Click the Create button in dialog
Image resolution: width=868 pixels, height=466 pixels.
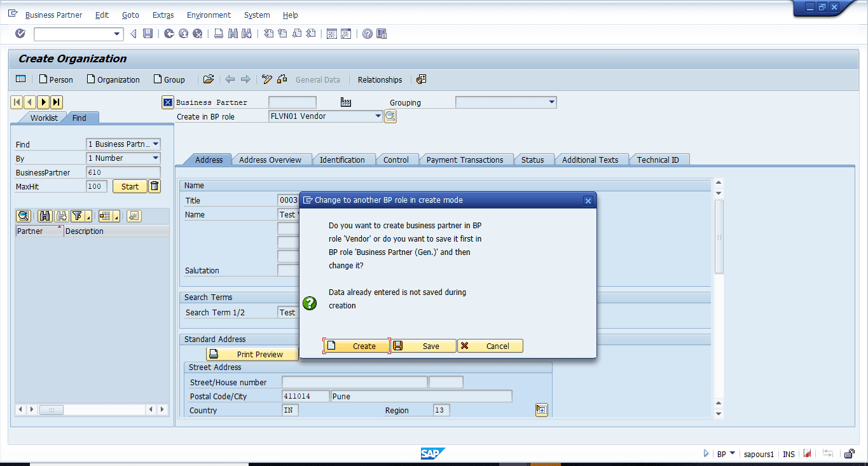[356, 346]
